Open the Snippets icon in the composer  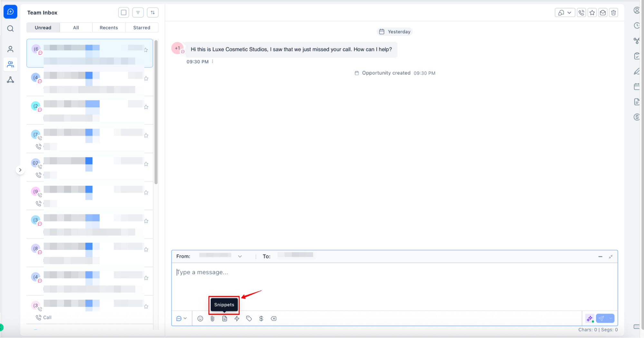point(225,319)
